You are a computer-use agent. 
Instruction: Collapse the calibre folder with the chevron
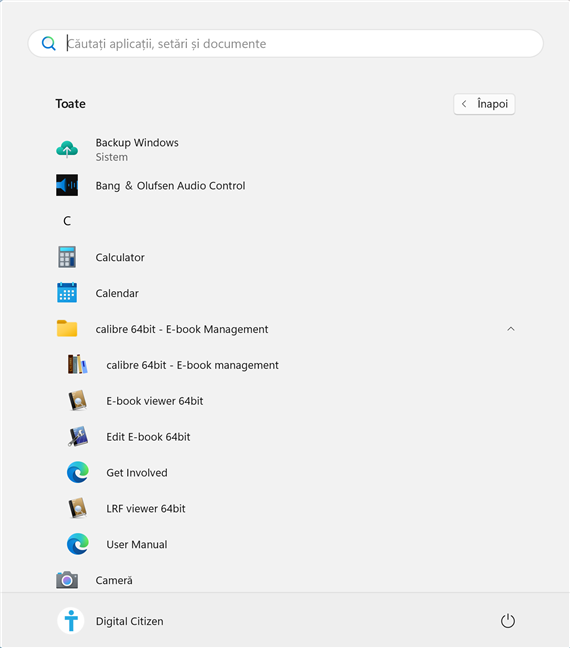point(511,329)
